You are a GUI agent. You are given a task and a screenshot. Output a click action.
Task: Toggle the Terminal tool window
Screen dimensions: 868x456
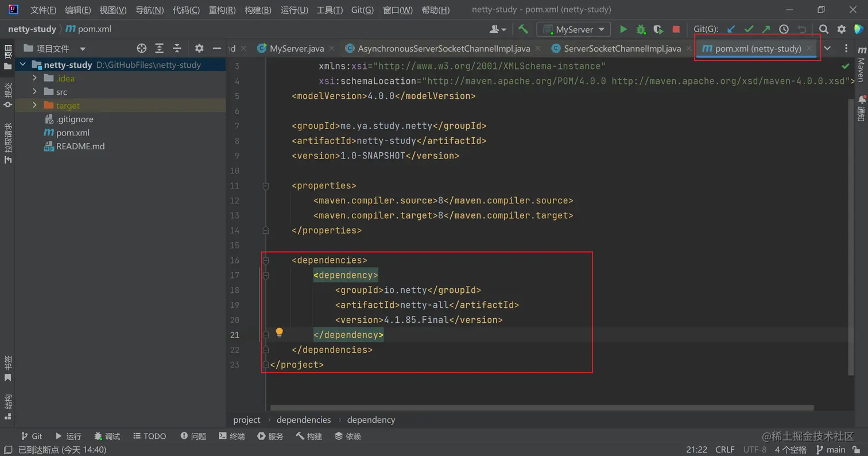pyautogui.click(x=232, y=436)
